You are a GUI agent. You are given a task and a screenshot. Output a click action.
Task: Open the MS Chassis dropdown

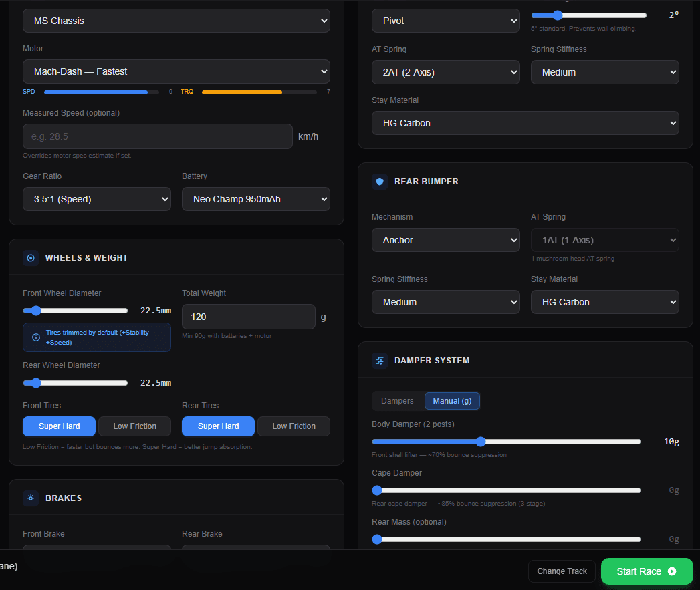tap(177, 21)
